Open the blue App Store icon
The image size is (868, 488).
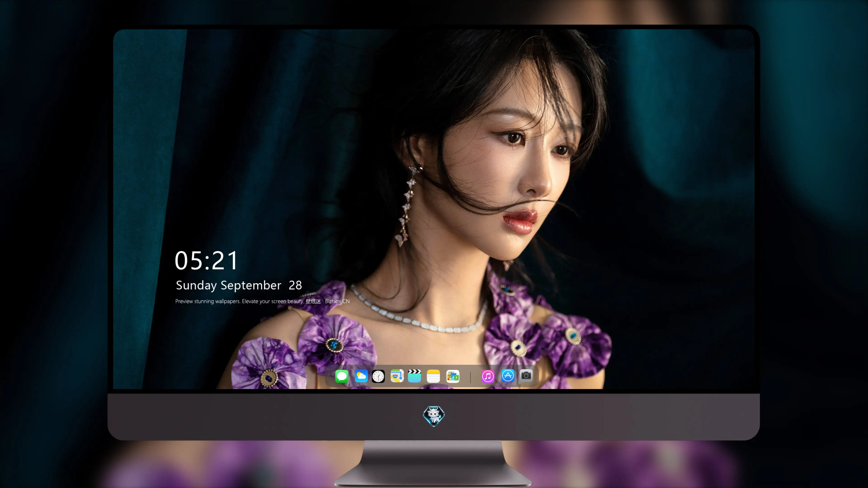tap(507, 376)
